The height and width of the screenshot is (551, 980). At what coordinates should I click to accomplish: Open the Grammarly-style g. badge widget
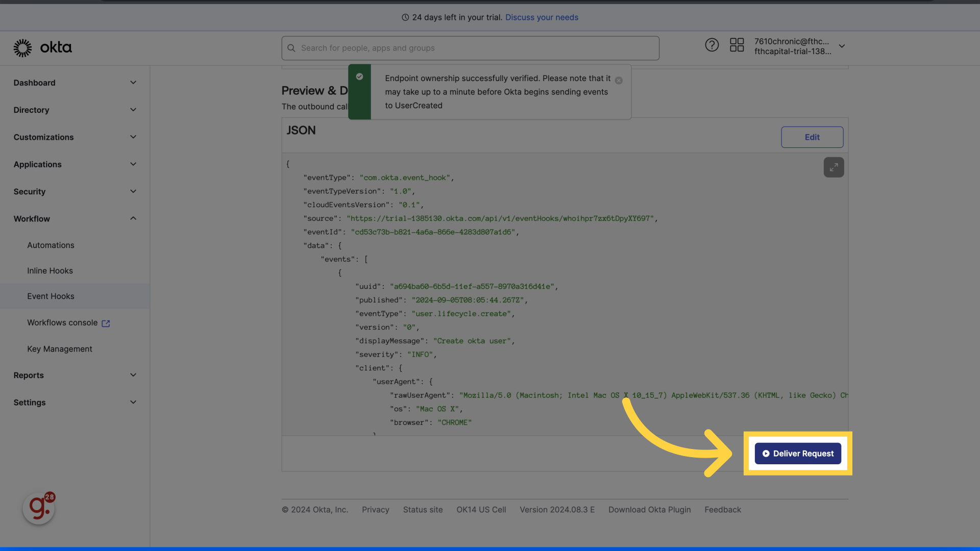39,508
